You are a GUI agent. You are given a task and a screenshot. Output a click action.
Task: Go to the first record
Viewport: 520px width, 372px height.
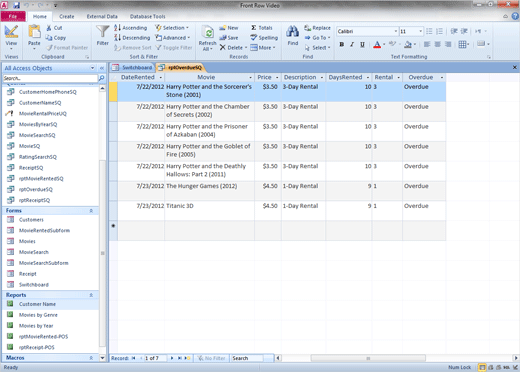coord(133,358)
